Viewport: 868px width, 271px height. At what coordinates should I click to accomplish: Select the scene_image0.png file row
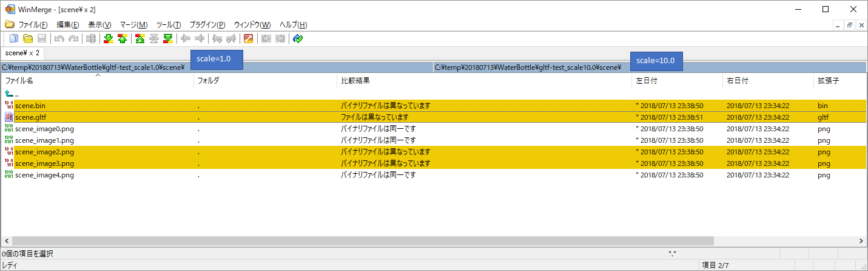434,128
